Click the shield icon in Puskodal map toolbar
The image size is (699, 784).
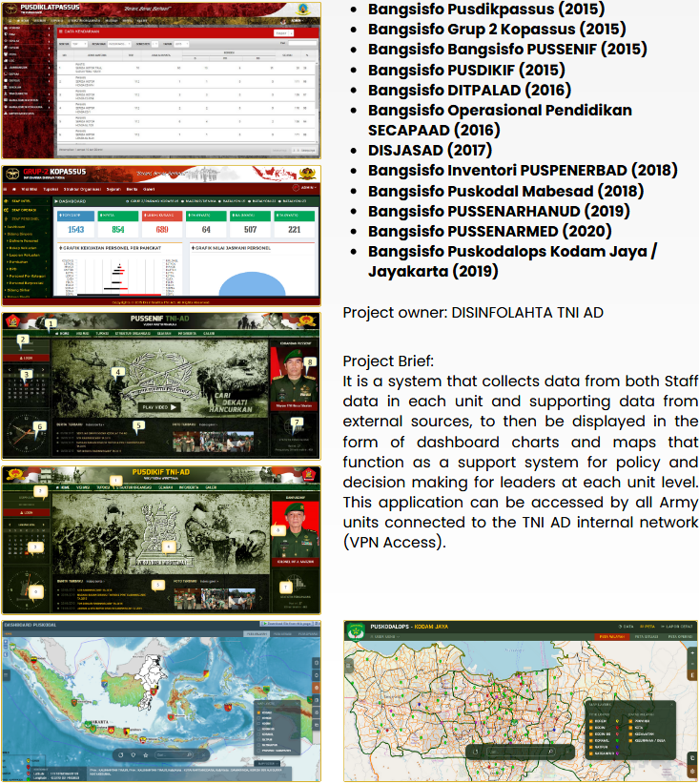tap(133, 754)
